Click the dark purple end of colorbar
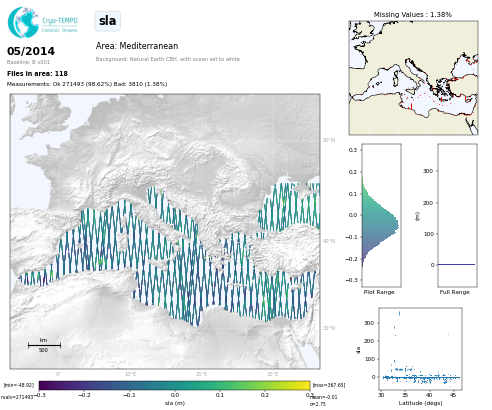Image resolution: width=492 pixels, height=410 pixels. 44,385
